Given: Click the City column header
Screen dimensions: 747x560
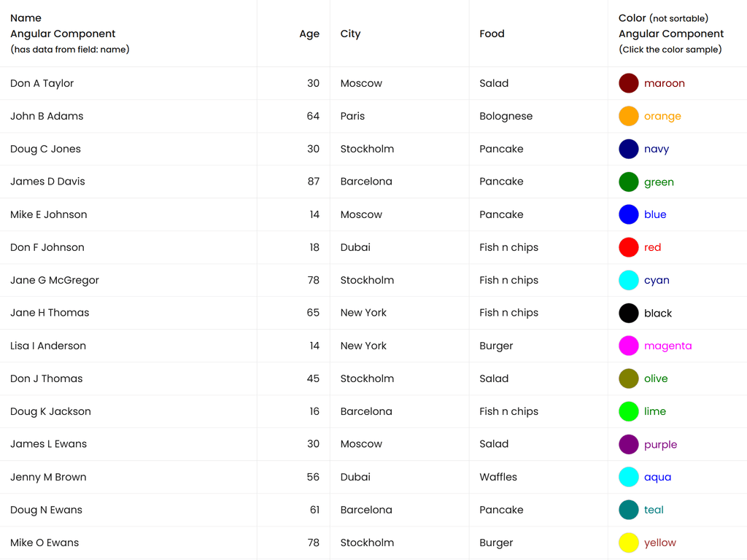Looking at the screenshot, I should [350, 34].
